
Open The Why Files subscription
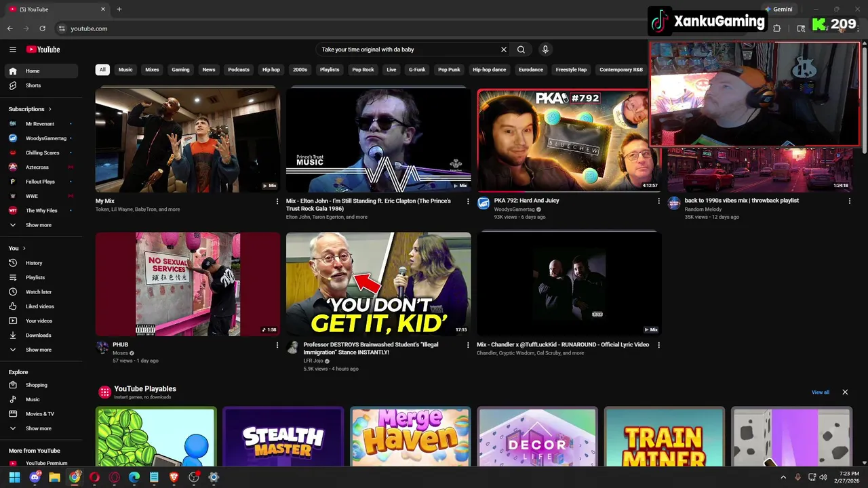point(41,211)
